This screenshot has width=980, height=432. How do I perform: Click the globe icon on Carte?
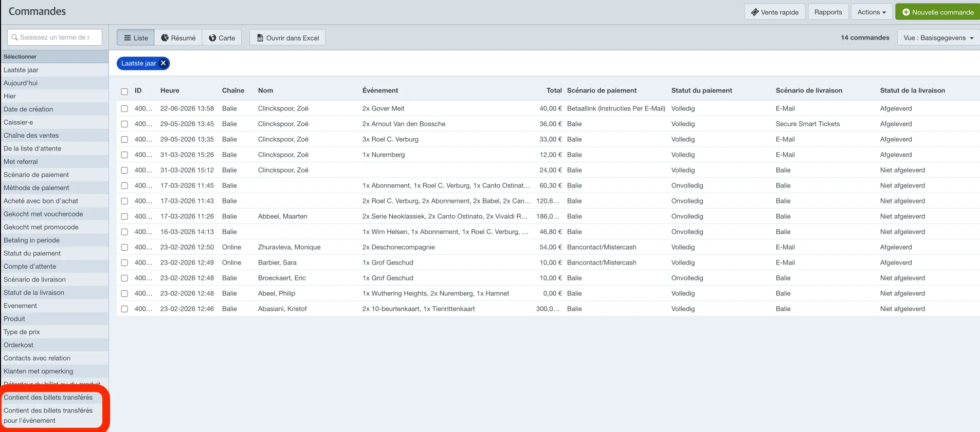(x=212, y=38)
